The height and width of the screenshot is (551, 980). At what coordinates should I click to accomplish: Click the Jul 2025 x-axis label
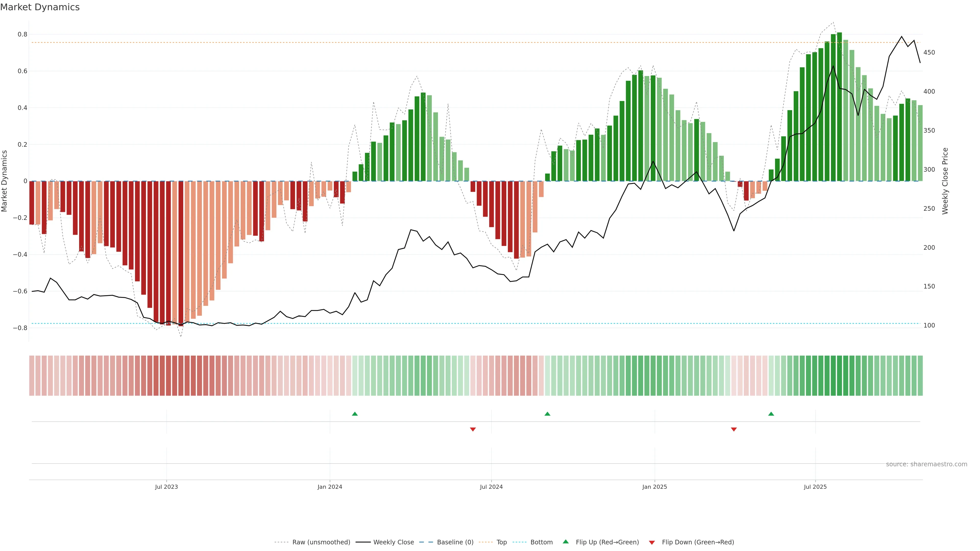pos(815,487)
